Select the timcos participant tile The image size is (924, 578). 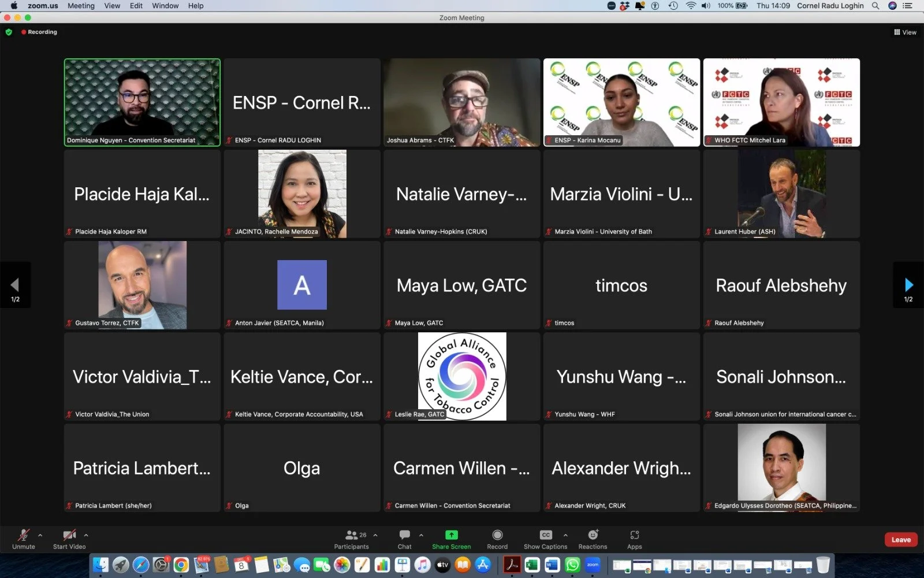point(621,285)
